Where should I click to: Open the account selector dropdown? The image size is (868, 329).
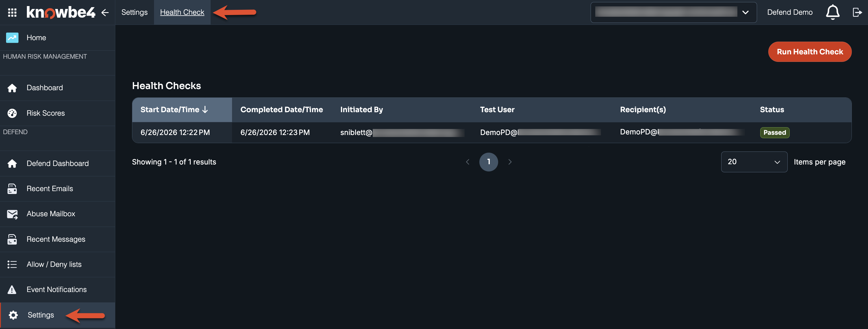[x=674, y=12]
